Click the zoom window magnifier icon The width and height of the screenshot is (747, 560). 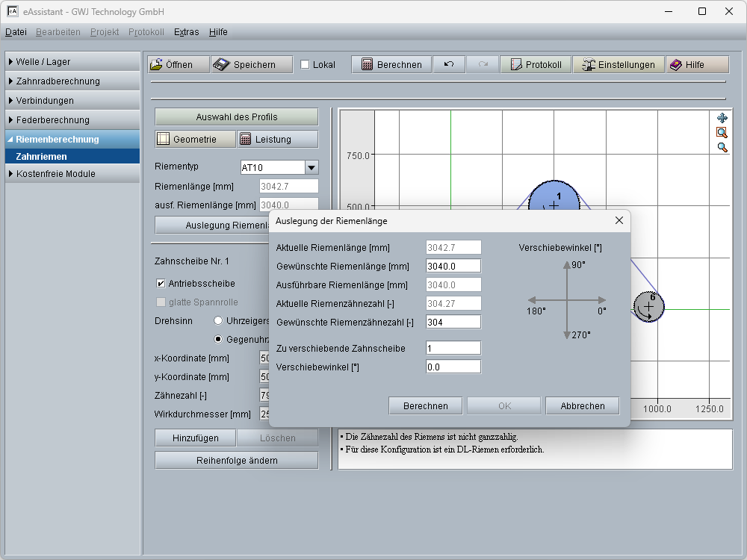[x=722, y=132]
